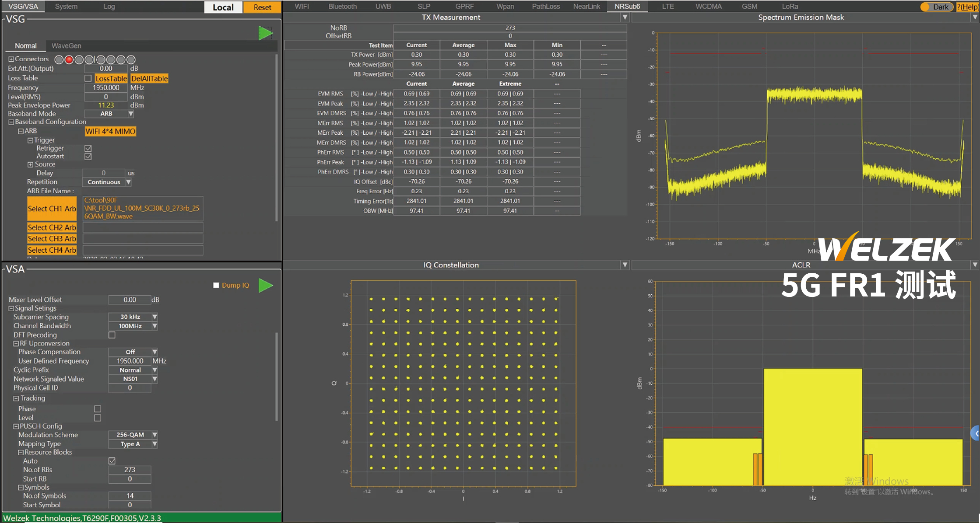Select the red connector indicator
This screenshot has height=523, width=980.
click(x=69, y=60)
